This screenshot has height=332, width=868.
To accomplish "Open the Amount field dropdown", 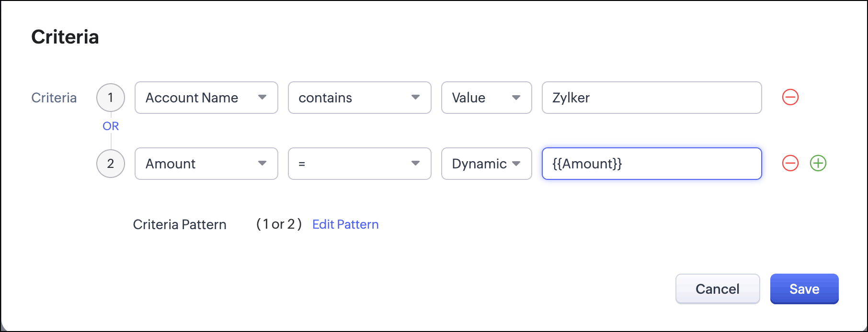I will point(206,164).
